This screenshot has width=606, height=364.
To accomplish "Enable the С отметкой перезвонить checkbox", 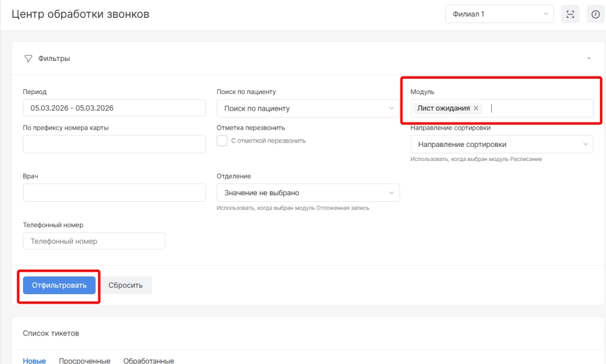I will (223, 141).
